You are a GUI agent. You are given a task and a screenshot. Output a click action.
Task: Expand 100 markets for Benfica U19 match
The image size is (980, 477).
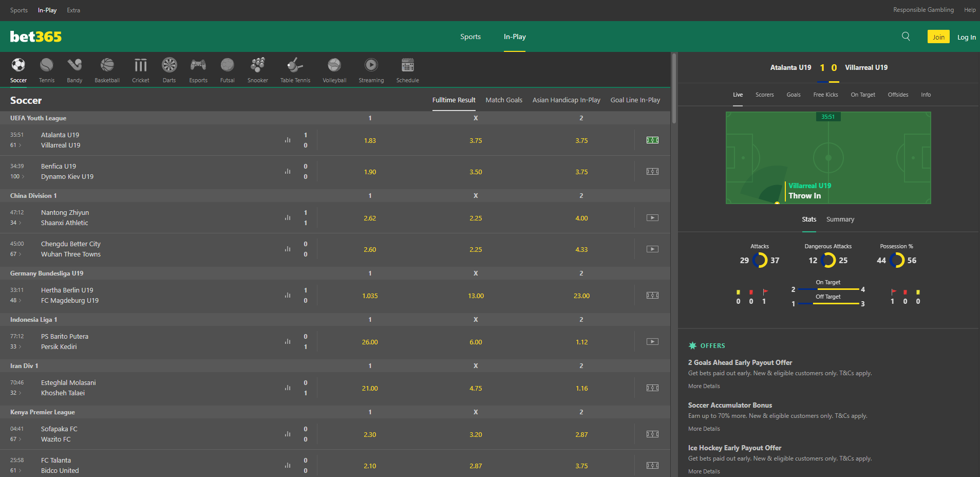(x=17, y=177)
